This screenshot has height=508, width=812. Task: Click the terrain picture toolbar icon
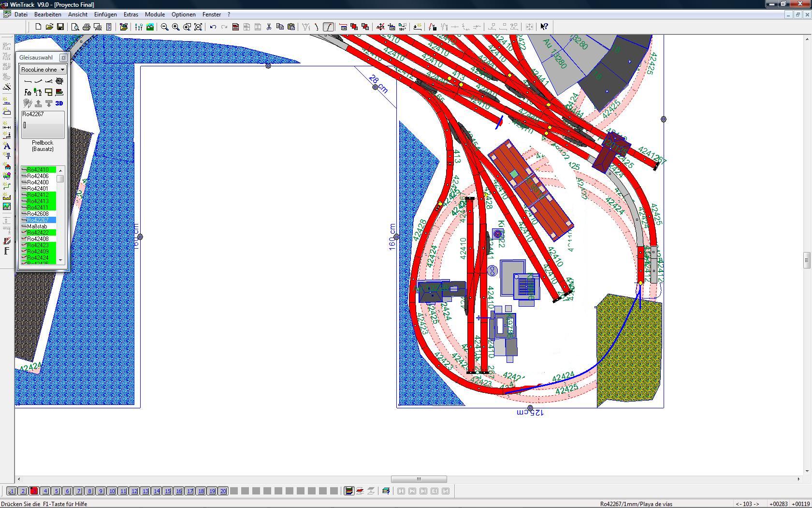(x=150, y=27)
